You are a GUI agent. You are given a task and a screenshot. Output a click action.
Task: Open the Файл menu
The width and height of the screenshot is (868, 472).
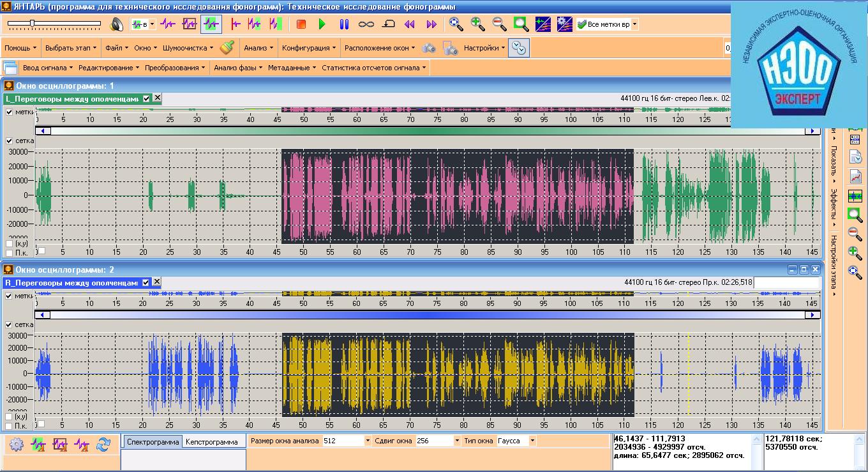(117, 48)
